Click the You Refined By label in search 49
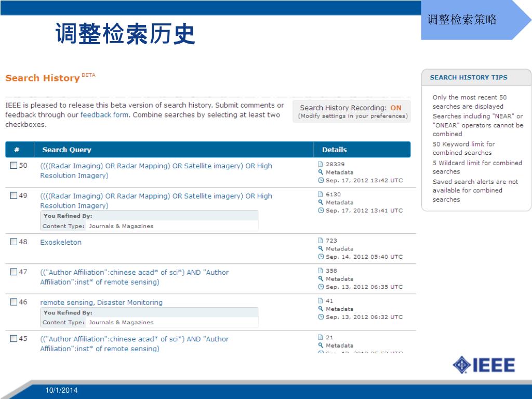Image resolution: width=532 pixels, height=399 pixels. tap(68, 216)
